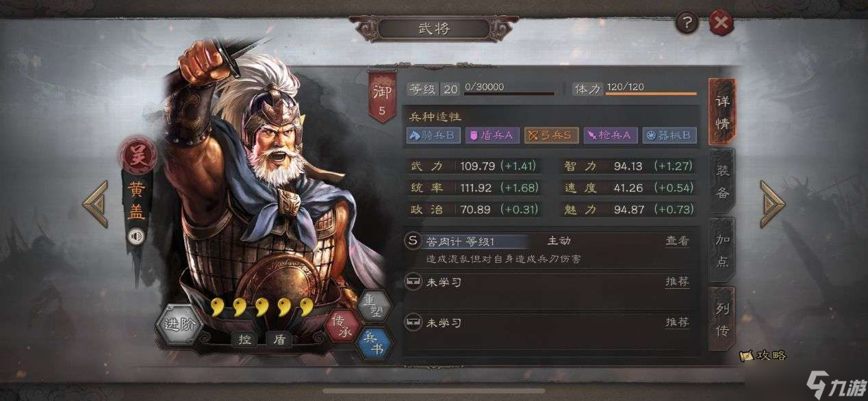Show the next general with right arrow

pos(772,203)
